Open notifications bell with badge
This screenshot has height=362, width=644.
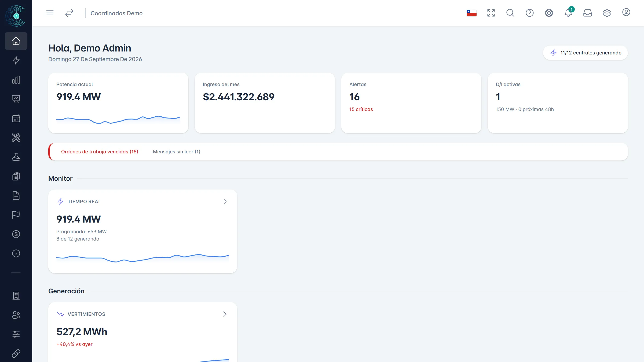pos(568,13)
